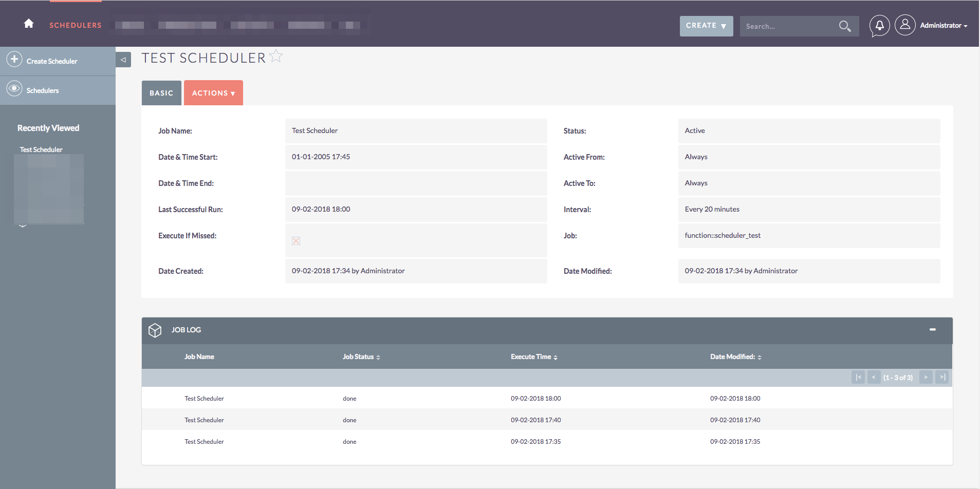
Task: Click the Job Log cube icon
Action: click(x=155, y=330)
